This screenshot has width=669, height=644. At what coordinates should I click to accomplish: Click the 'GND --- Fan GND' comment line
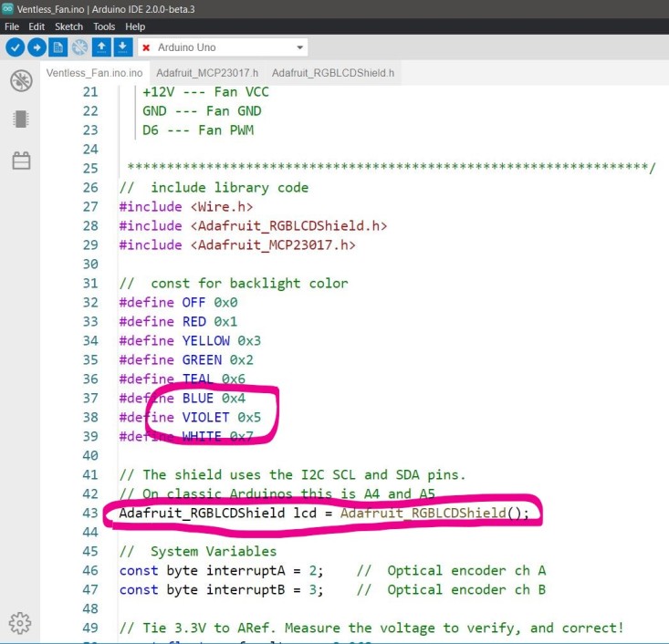[202, 111]
